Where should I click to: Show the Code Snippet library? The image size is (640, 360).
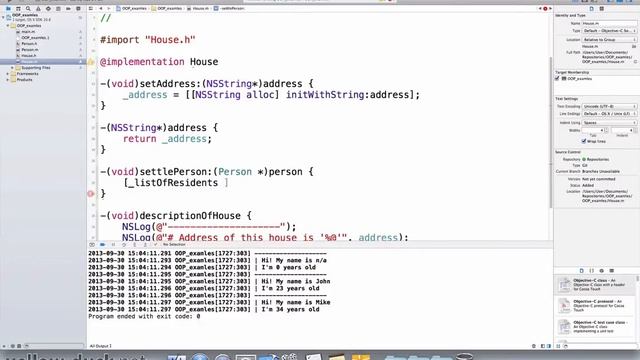[x=591, y=271]
